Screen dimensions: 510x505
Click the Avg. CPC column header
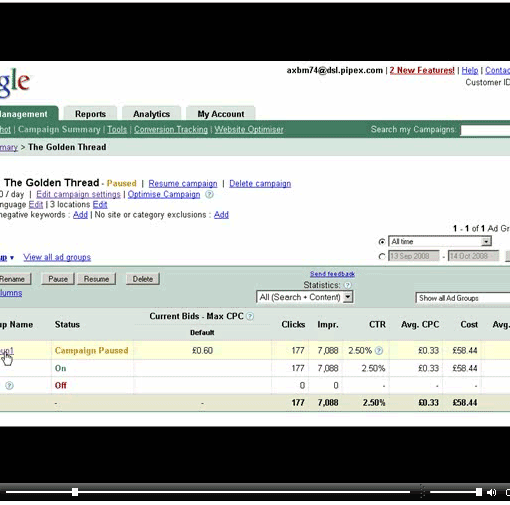coord(420,324)
